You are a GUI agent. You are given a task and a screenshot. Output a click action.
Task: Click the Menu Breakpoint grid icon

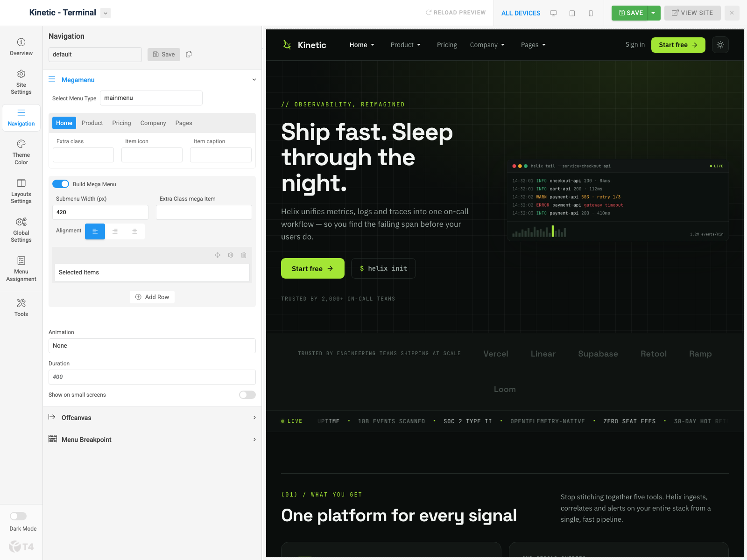click(53, 439)
